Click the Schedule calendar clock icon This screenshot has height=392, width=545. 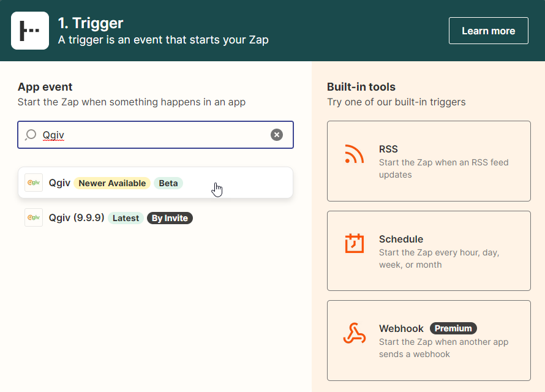click(354, 243)
